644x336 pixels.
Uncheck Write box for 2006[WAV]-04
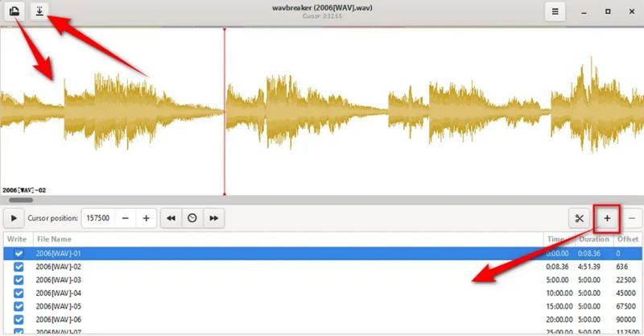(x=19, y=292)
